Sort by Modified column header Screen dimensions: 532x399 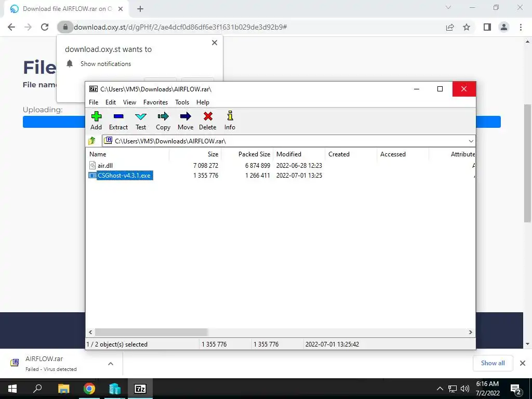(x=299, y=154)
